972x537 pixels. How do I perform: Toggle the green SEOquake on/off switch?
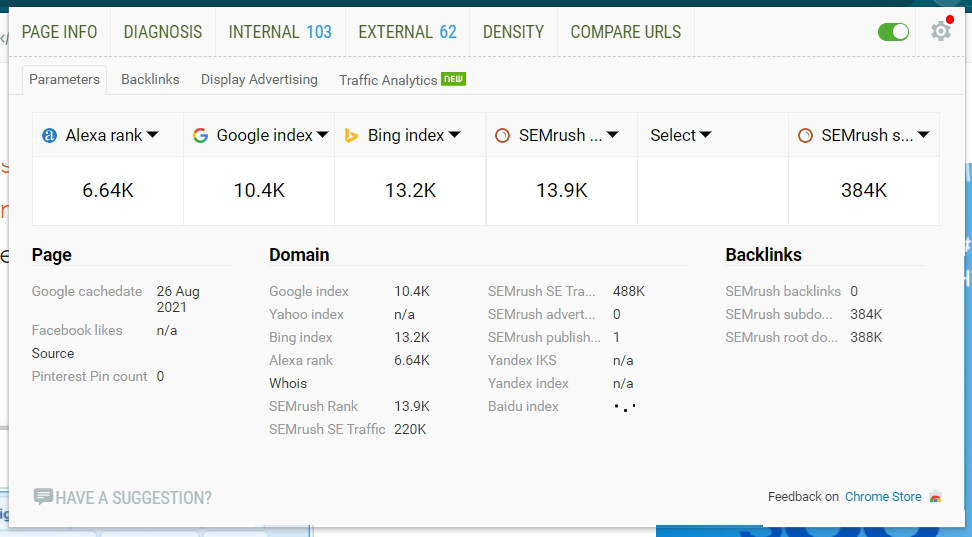click(893, 32)
